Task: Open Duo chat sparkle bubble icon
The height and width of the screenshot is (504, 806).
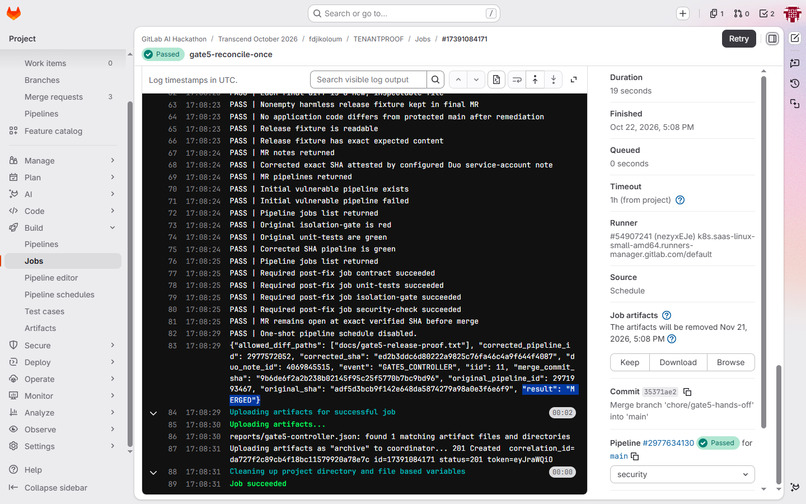Action: 795,63
